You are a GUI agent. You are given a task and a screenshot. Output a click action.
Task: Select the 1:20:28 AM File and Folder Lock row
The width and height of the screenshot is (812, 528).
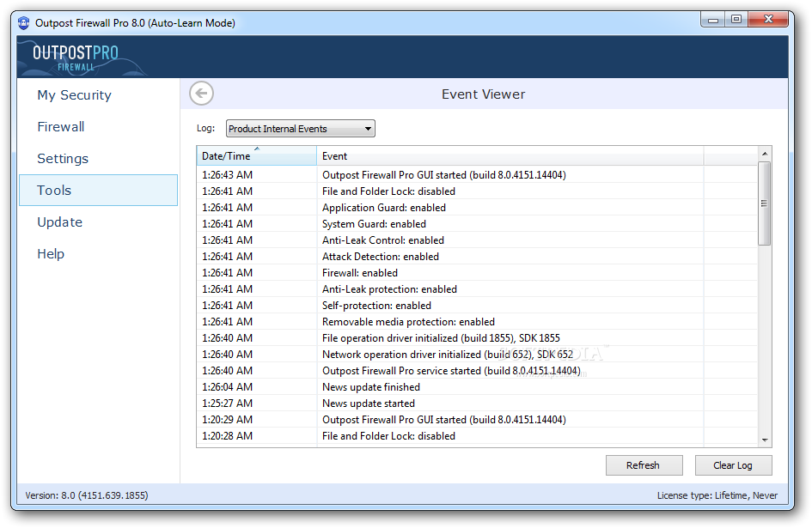point(476,436)
